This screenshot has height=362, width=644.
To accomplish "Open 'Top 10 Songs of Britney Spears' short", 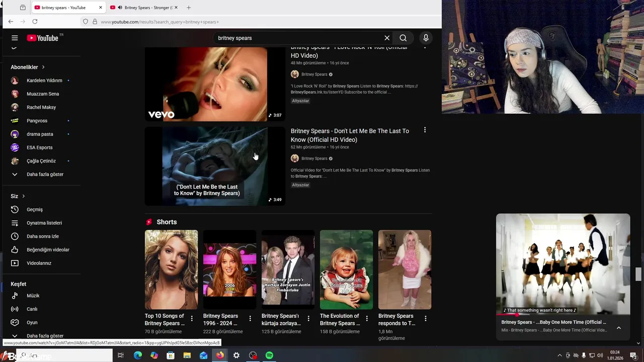I will tap(171, 269).
